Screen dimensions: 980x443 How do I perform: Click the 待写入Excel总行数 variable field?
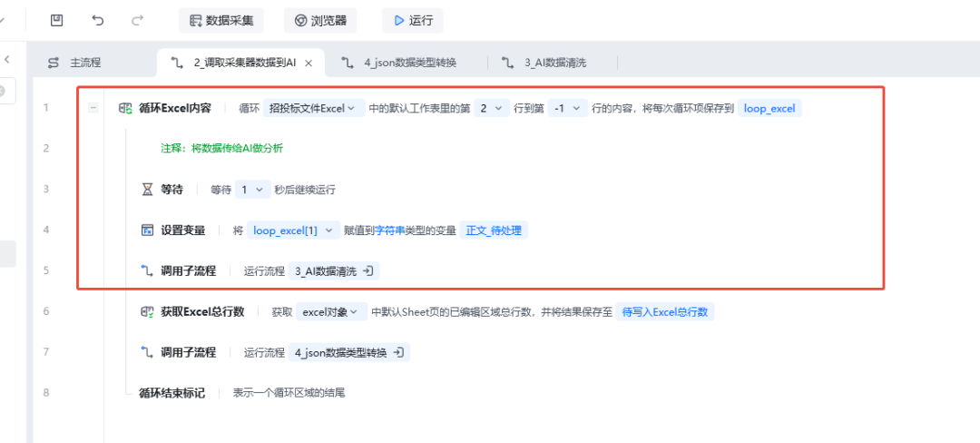665,311
